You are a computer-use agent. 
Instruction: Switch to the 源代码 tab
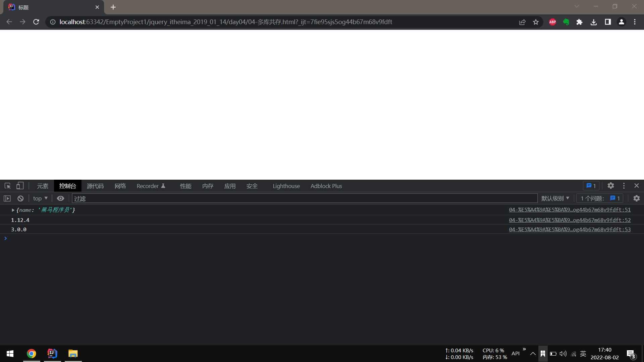[x=95, y=186]
